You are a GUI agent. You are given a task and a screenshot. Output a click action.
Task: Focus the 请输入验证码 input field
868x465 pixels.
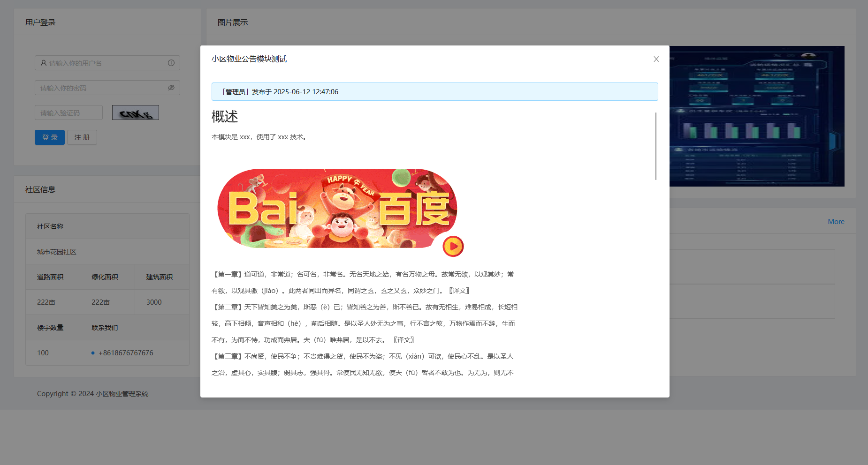69,112
